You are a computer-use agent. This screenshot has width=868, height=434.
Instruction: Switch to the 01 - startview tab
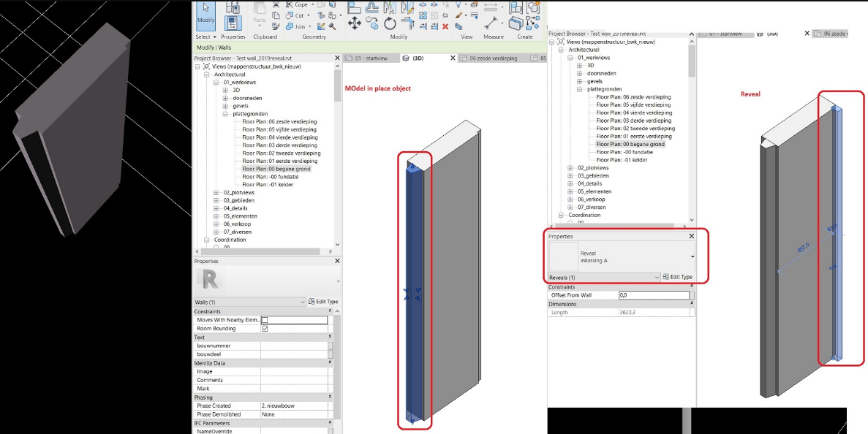pos(371,58)
